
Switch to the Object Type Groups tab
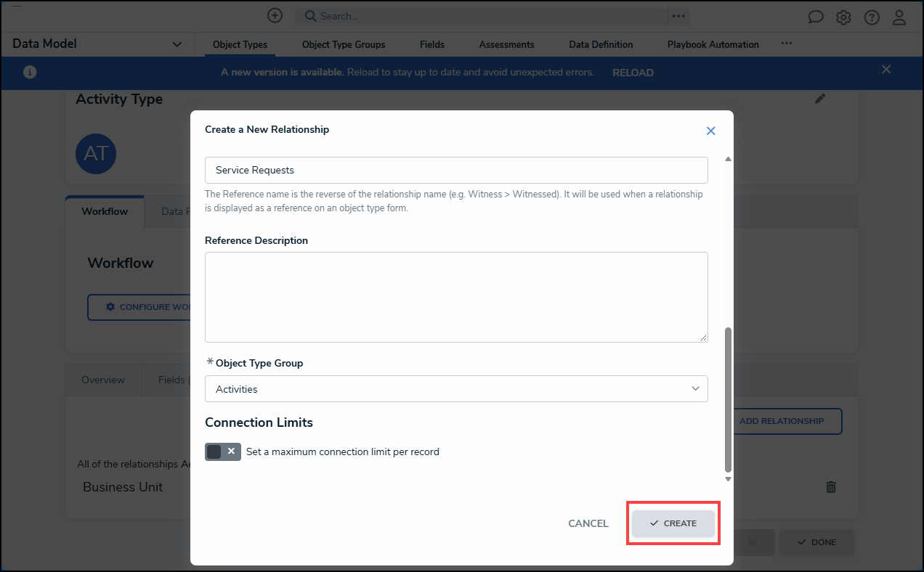click(x=344, y=44)
